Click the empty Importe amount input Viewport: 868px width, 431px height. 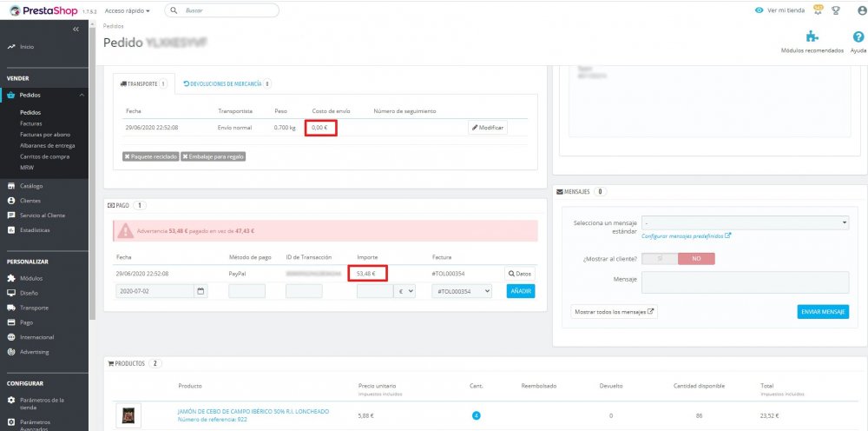click(x=375, y=291)
